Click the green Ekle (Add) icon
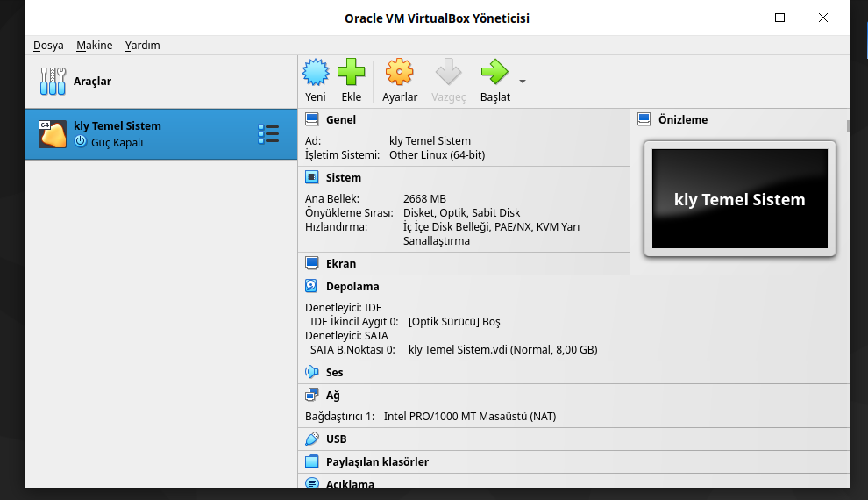The image size is (868, 500). [x=352, y=73]
